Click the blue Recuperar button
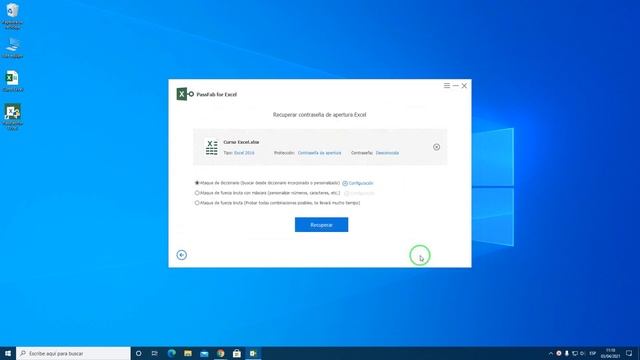This screenshot has width=640, height=360. (321, 224)
